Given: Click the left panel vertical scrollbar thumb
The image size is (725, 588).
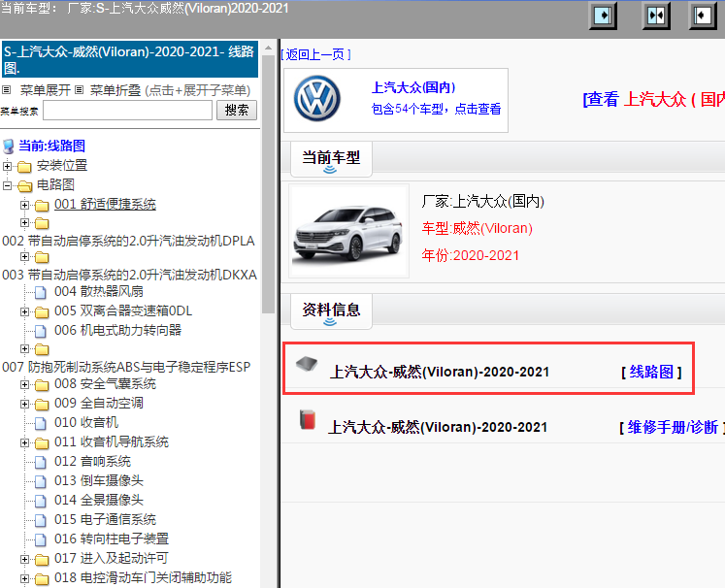Looking at the screenshot, I should 268,184.
